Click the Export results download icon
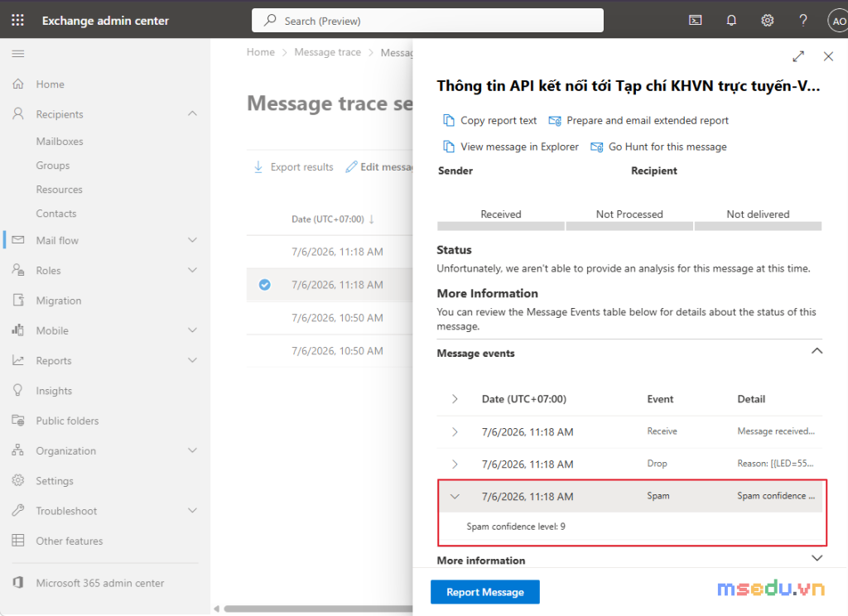848x616 pixels. (x=258, y=166)
